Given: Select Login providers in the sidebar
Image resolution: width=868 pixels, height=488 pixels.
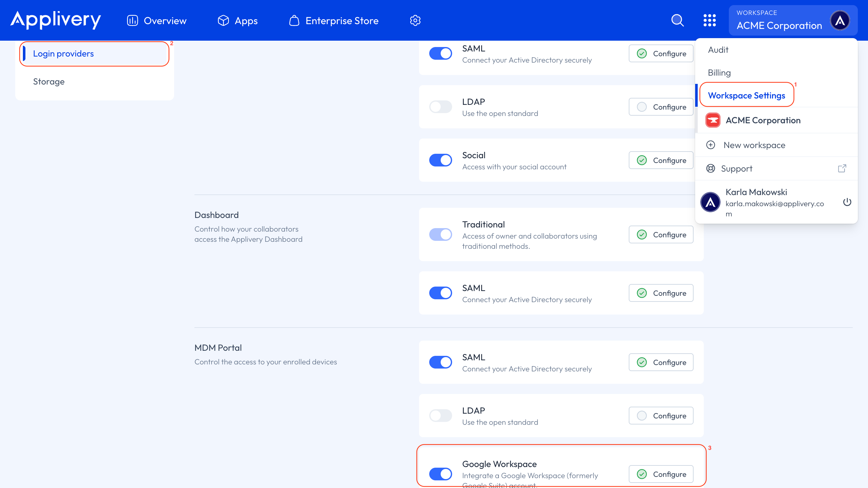Looking at the screenshot, I should 63,53.
